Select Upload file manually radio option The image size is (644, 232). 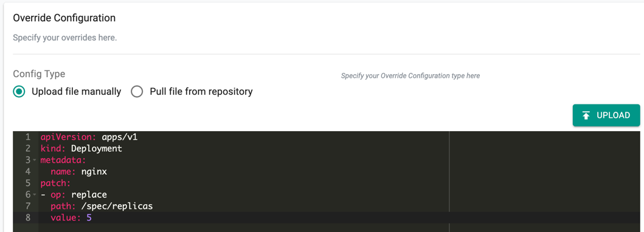point(19,92)
